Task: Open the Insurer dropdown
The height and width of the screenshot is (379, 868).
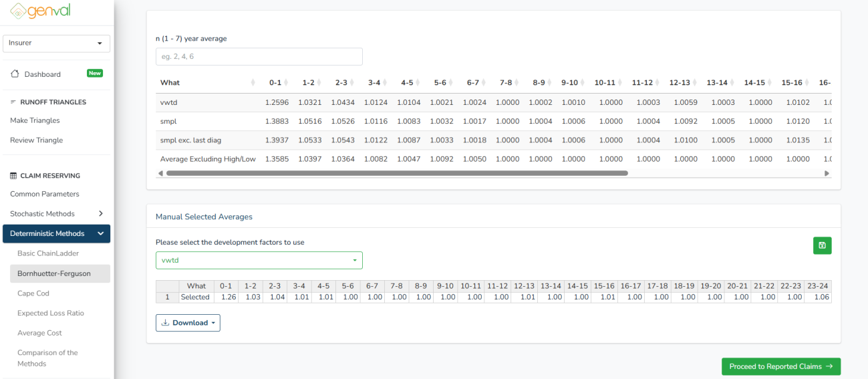Action: [x=56, y=43]
